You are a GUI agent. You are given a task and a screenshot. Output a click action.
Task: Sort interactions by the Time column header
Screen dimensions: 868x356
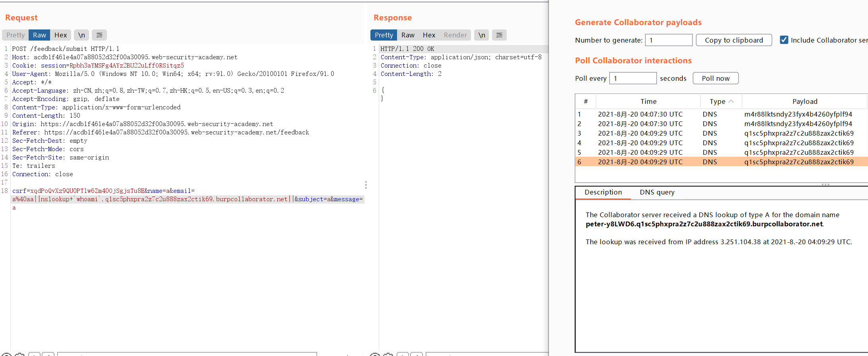(x=648, y=101)
